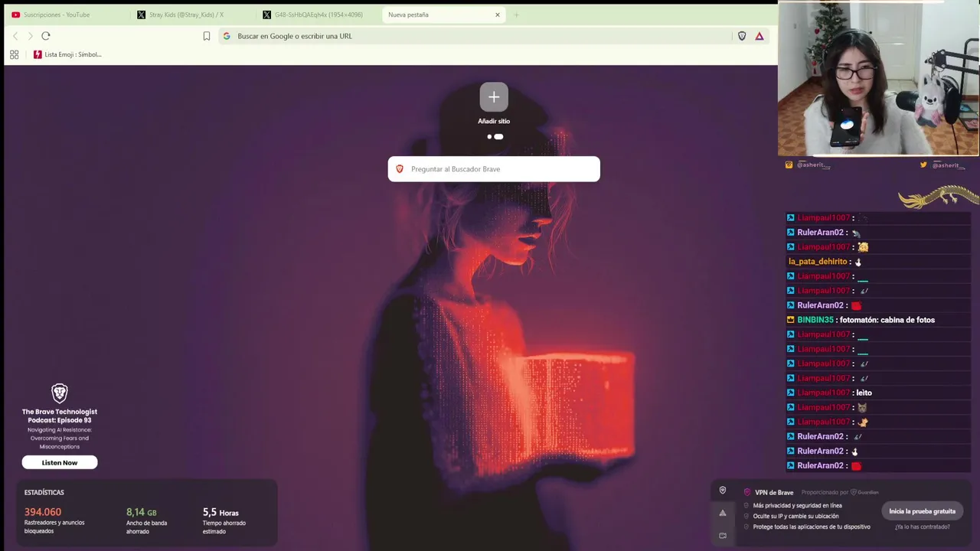Click the la_pata_dehirito chat username

tap(818, 262)
